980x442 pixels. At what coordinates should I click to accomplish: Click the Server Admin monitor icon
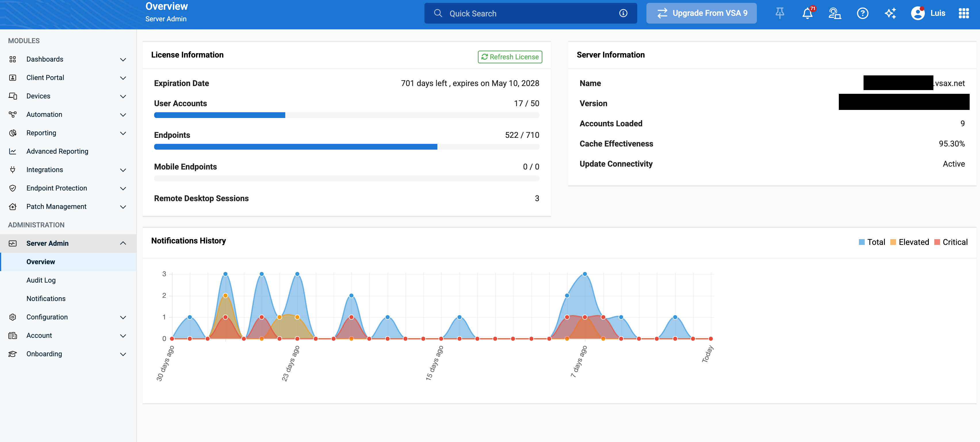click(13, 243)
